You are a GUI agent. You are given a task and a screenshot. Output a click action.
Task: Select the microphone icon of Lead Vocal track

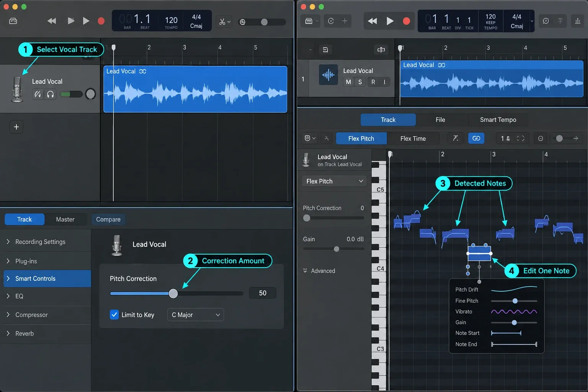pos(17,89)
